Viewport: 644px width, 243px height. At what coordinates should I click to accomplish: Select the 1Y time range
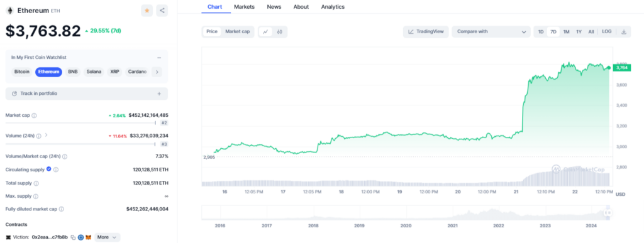579,31
